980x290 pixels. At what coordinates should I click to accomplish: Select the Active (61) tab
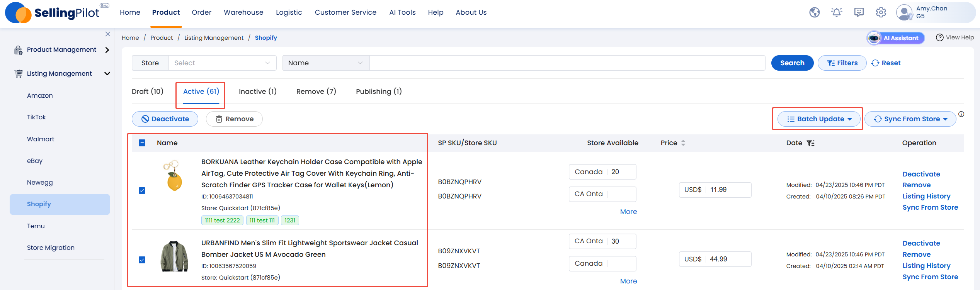coord(201,92)
